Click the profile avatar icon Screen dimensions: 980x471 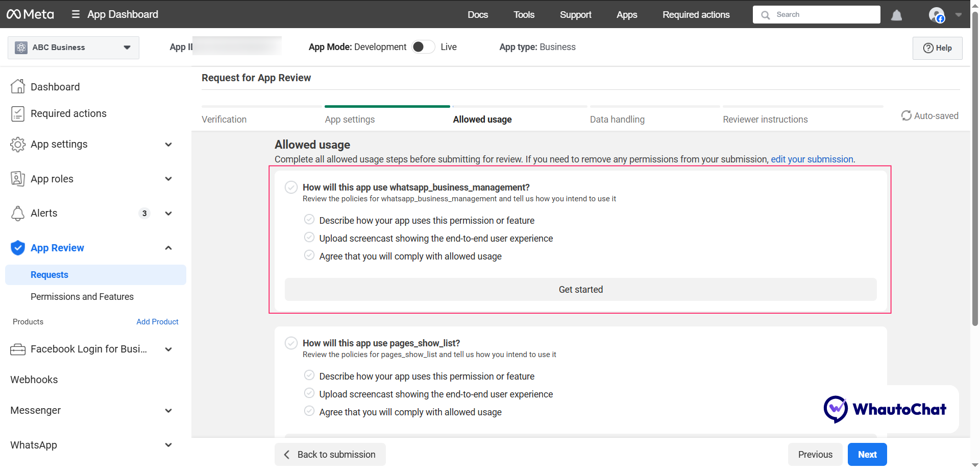936,15
